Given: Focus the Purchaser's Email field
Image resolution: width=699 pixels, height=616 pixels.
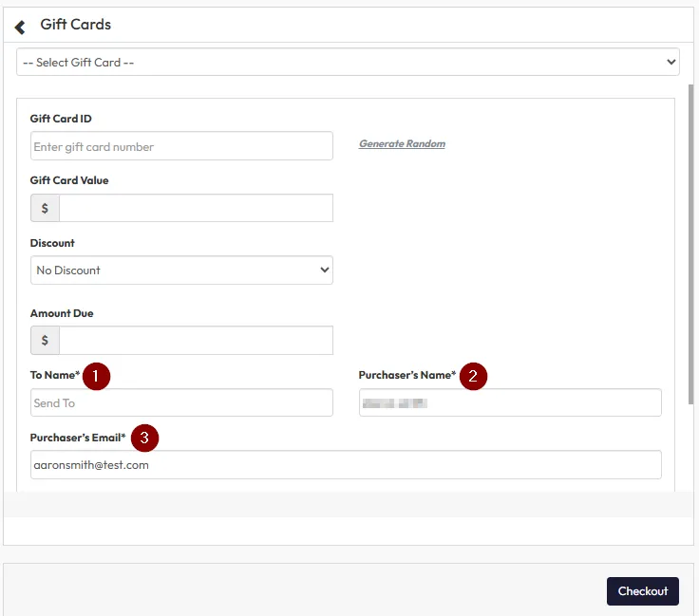Looking at the screenshot, I should coord(346,465).
